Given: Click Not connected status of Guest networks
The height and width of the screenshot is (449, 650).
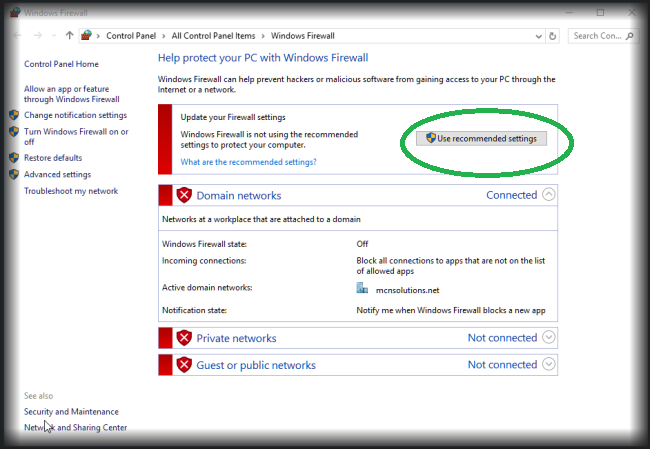Looking at the screenshot, I should point(502,364).
